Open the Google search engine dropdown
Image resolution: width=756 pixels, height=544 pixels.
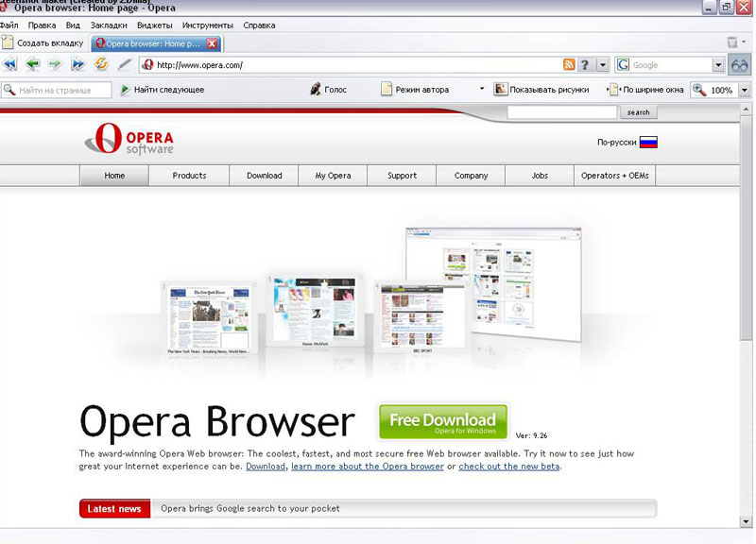click(x=718, y=64)
